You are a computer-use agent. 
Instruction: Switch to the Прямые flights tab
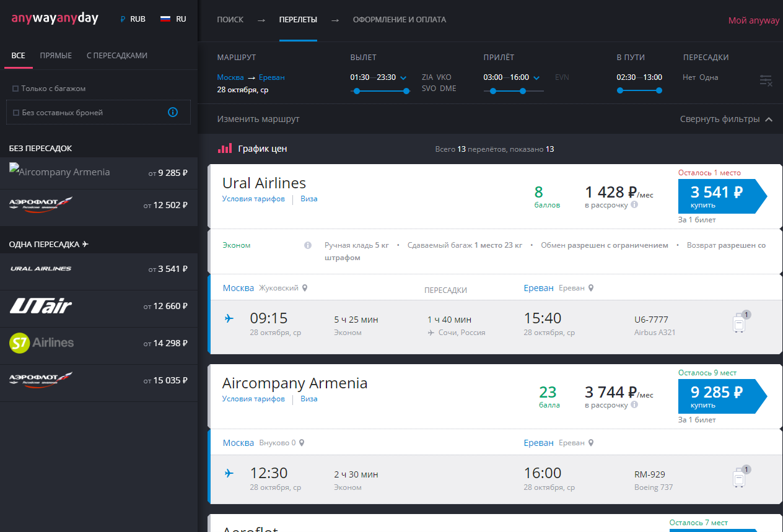56,56
